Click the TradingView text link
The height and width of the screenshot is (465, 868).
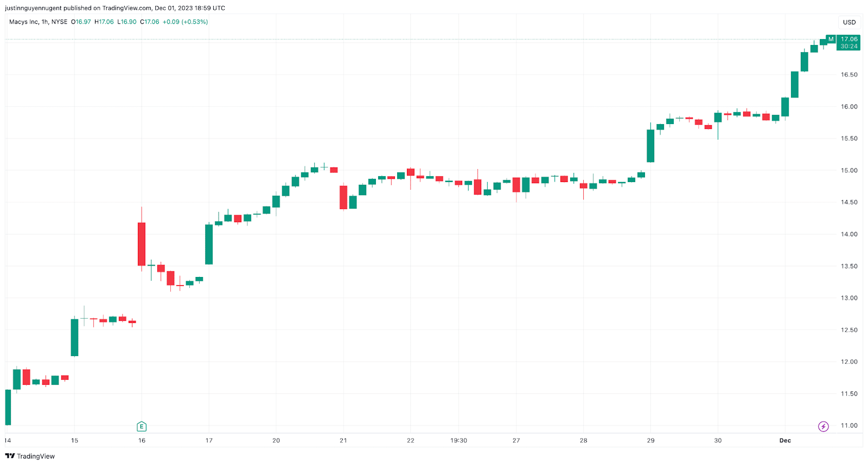36,456
